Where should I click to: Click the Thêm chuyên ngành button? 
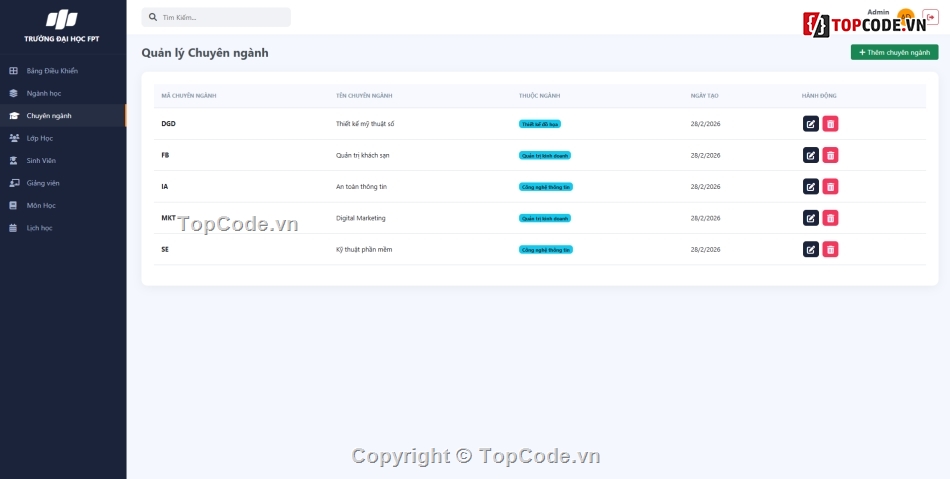point(894,52)
